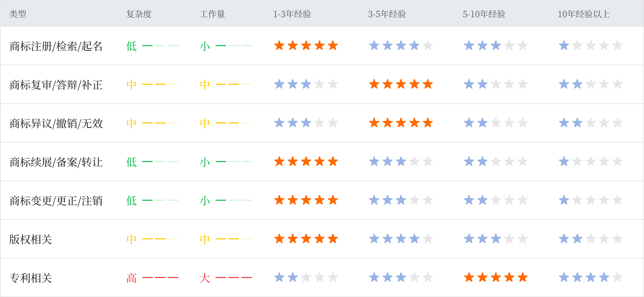This screenshot has width=644, height=297.
Task: Click the 1-3年经验 column header
Action: (x=292, y=14)
